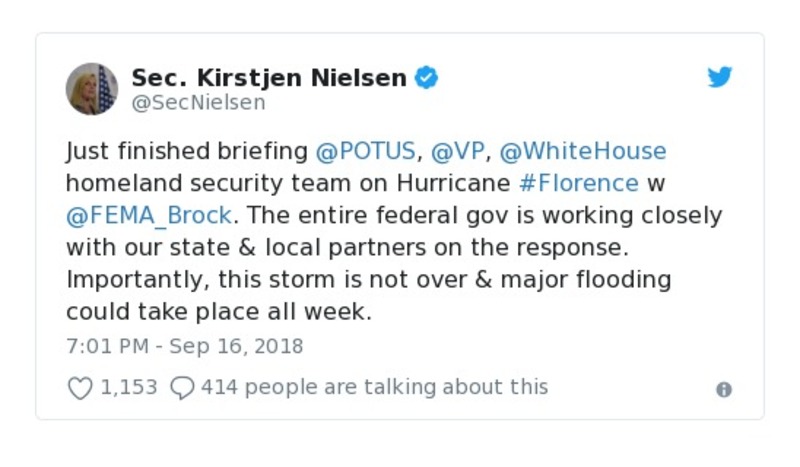This screenshot has width=800, height=467.
Task: Click the 1,153 likes count
Action: (x=129, y=387)
